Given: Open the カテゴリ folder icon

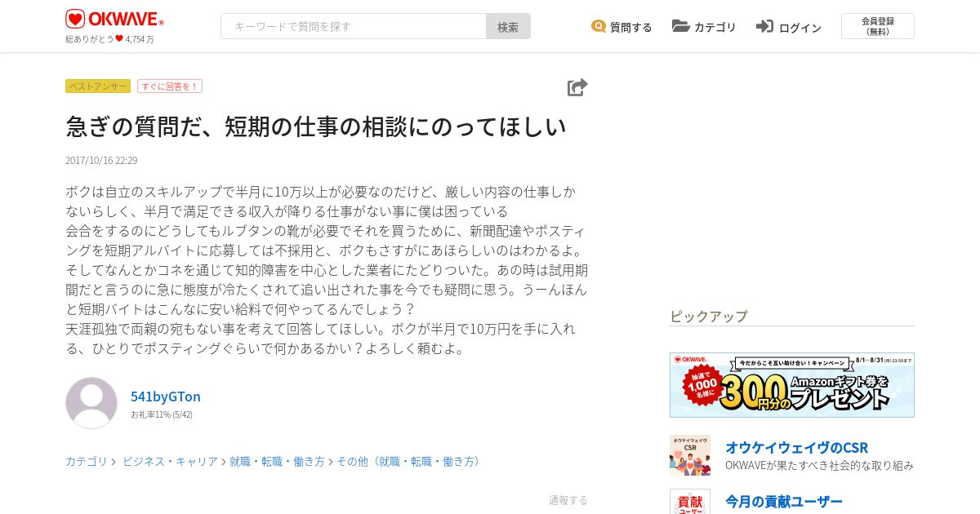Looking at the screenshot, I should pyautogui.click(x=681, y=26).
